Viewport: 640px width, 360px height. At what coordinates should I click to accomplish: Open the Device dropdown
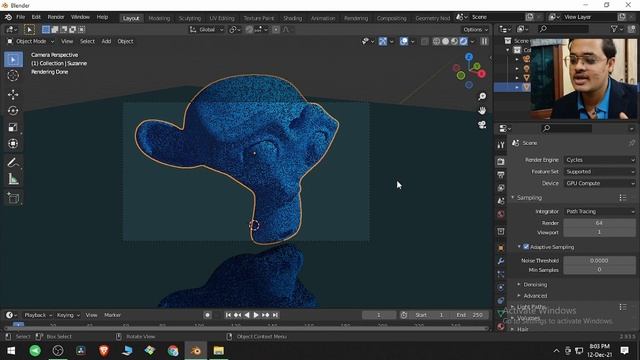point(599,184)
